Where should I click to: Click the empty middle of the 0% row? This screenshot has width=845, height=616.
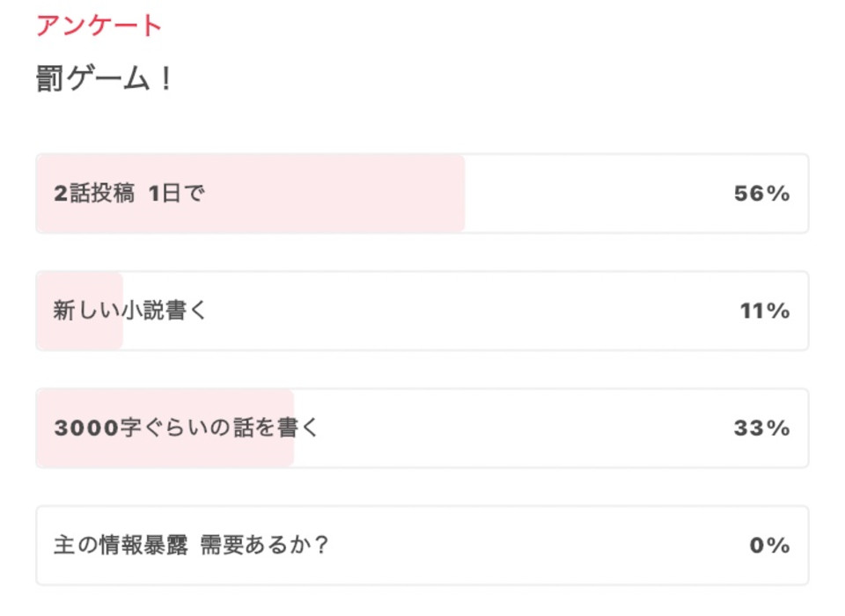click(x=528, y=546)
